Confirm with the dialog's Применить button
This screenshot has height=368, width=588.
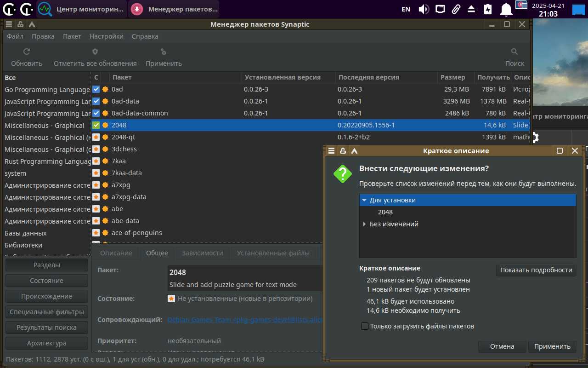[x=552, y=346]
